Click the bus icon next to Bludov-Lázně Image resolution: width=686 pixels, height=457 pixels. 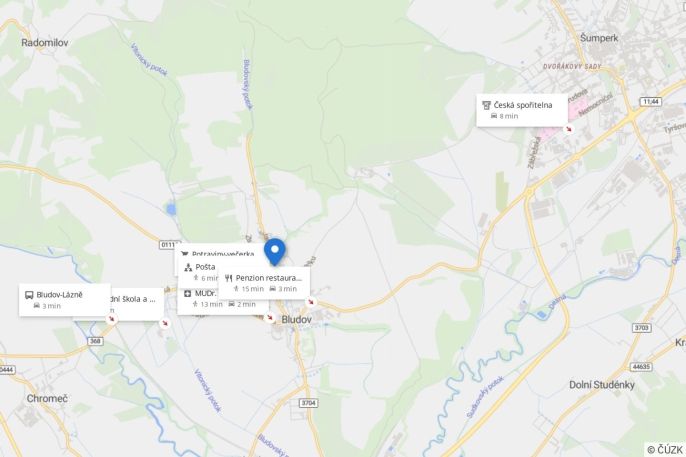[x=29, y=295]
